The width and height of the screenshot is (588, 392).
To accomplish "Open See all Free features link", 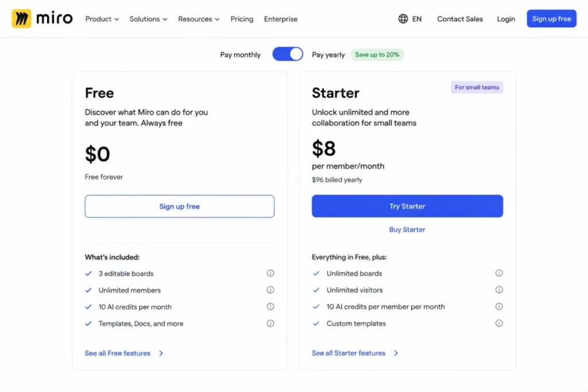I will tap(124, 353).
